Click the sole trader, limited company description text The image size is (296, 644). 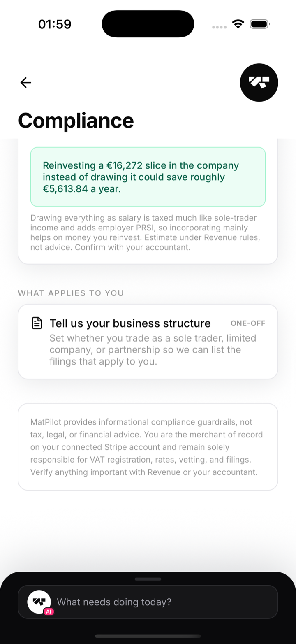click(153, 350)
